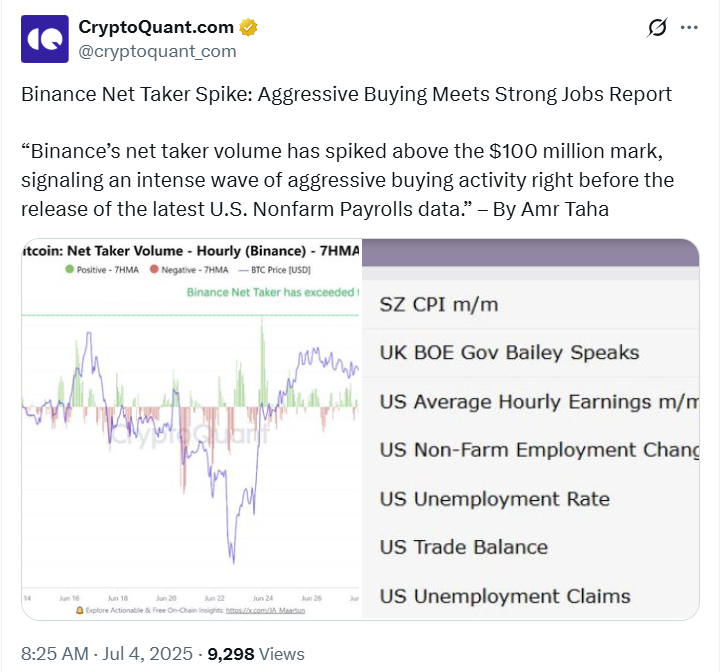Click the SZ CPI m/m calendar row
Viewport: 721px width, 672px height.
pos(439,304)
